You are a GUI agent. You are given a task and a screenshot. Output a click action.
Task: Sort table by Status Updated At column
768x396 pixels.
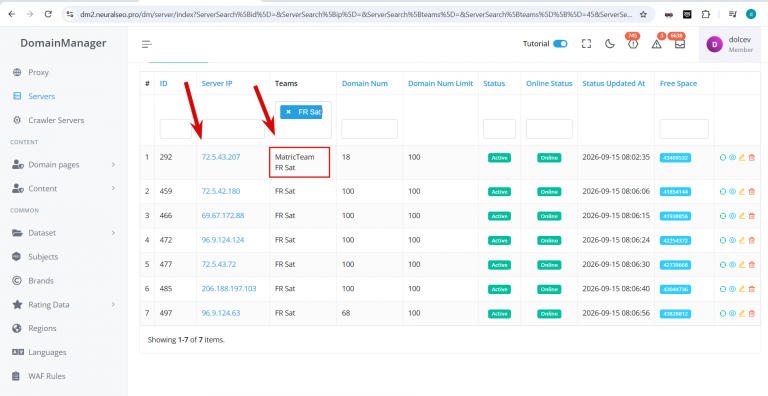(x=614, y=84)
